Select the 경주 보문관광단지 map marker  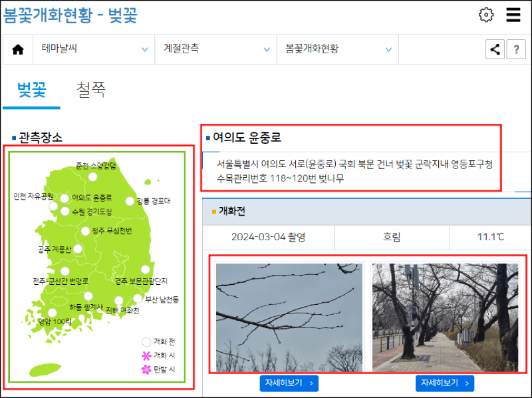pyautogui.click(x=146, y=270)
